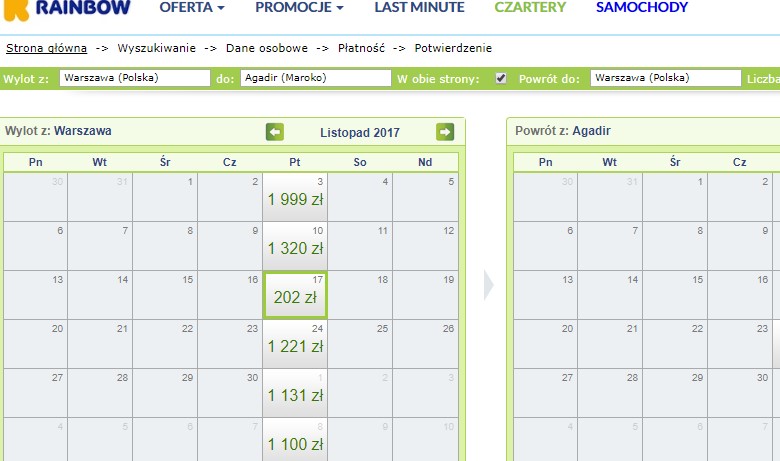Click the destination Agadir (Maroko) field
This screenshot has width=780, height=461.
click(315, 78)
